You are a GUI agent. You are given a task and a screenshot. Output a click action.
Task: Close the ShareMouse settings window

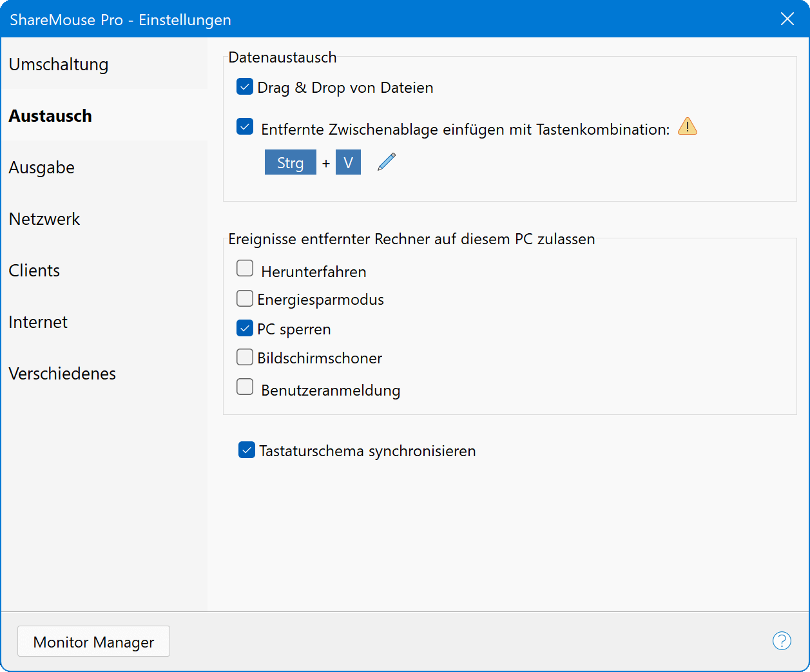pyautogui.click(x=787, y=19)
